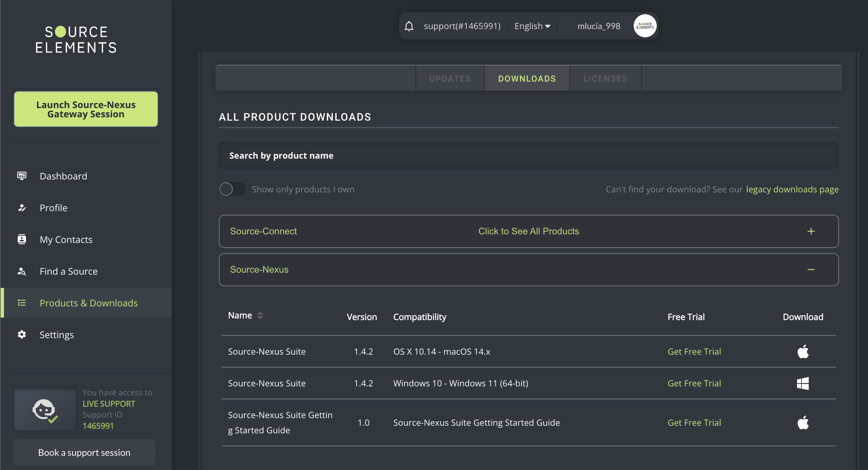Image resolution: width=868 pixels, height=470 pixels.
Task: Open the English language dropdown
Action: (x=532, y=26)
